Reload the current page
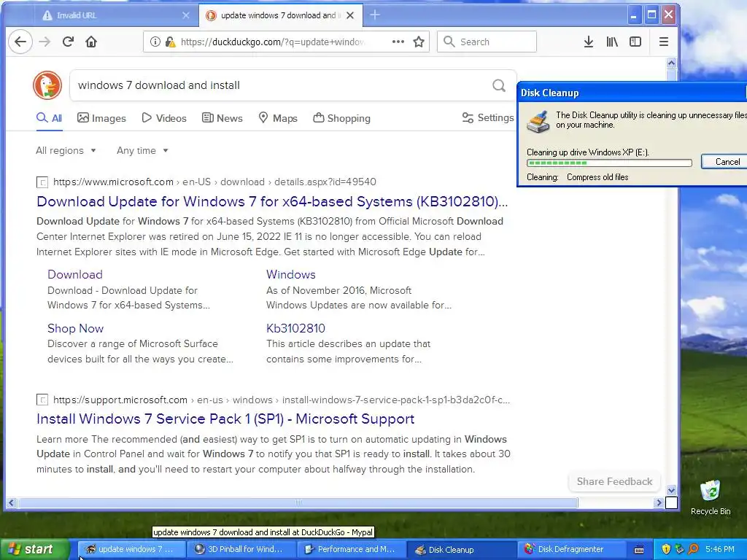The width and height of the screenshot is (747, 560). click(68, 42)
